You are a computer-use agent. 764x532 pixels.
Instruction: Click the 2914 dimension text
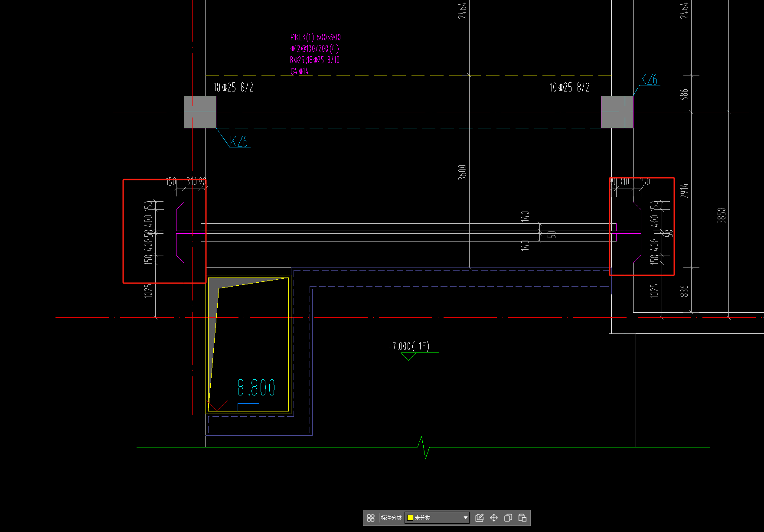coord(684,191)
